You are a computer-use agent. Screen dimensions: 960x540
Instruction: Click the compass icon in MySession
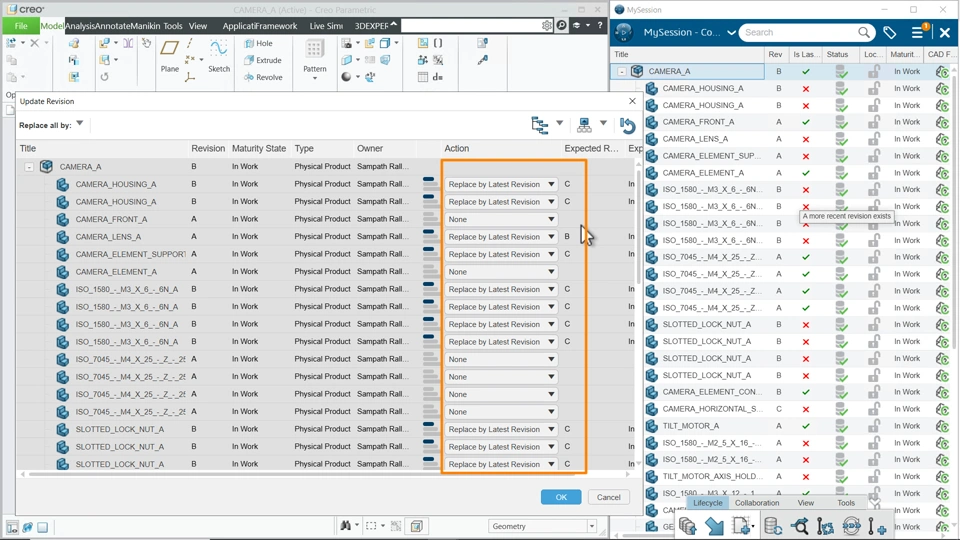point(624,32)
